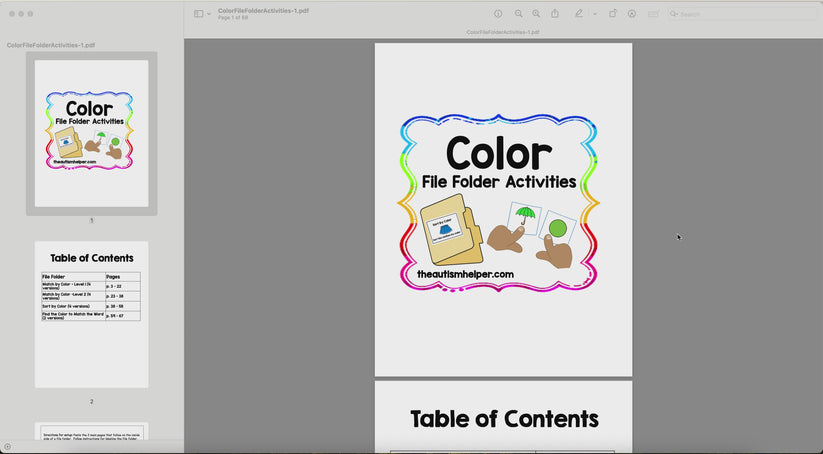The image size is (823, 454).
Task: Open the Share menu icon
Action: [x=555, y=14]
